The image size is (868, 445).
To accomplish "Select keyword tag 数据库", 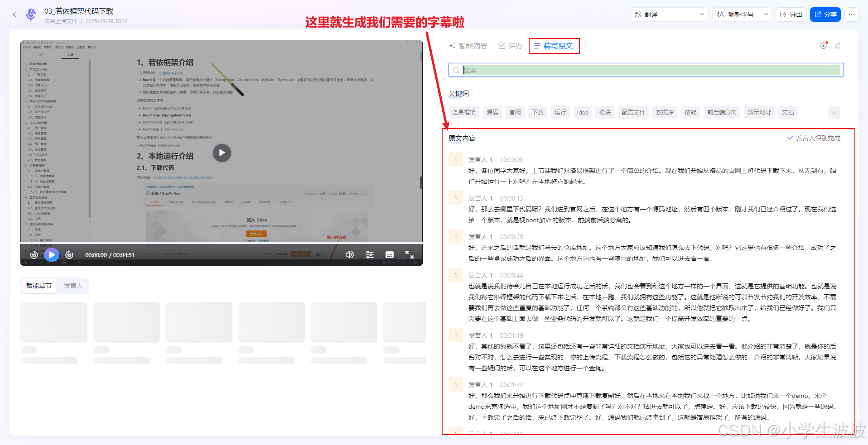I will [x=665, y=112].
